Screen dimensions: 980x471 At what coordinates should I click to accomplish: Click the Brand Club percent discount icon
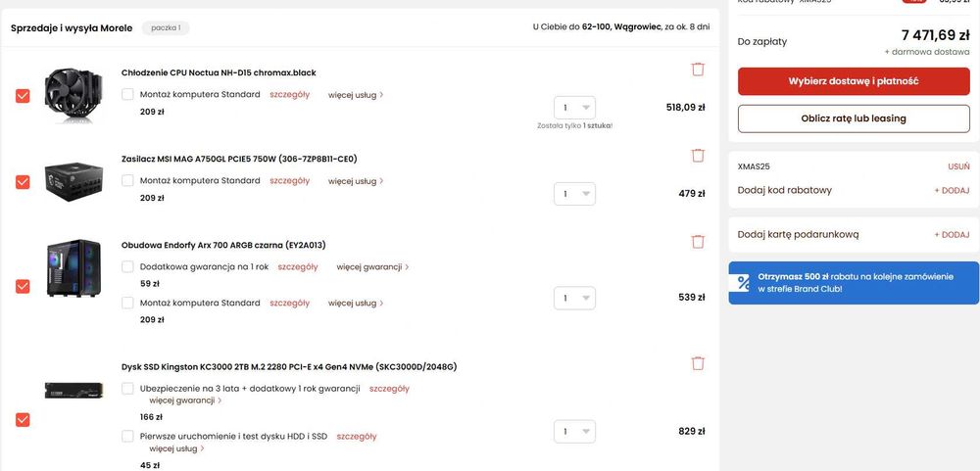(744, 283)
